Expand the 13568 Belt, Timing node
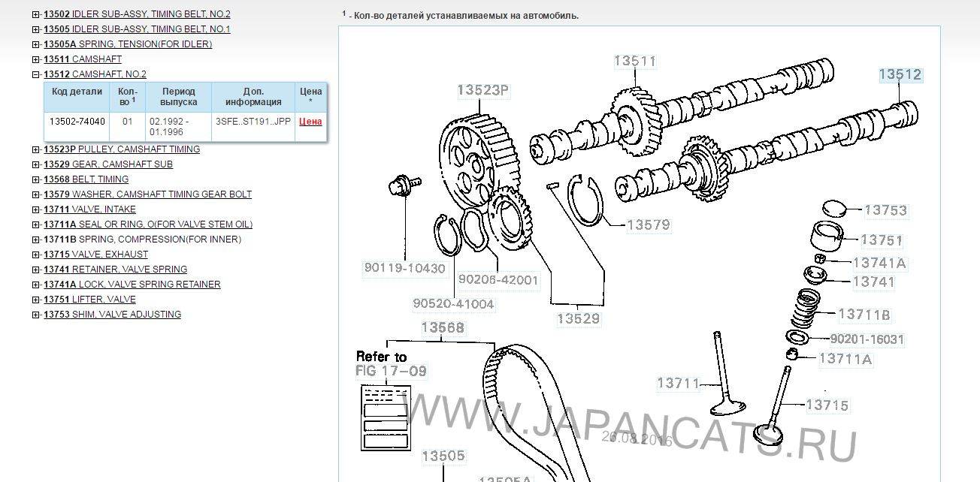 (x=36, y=179)
